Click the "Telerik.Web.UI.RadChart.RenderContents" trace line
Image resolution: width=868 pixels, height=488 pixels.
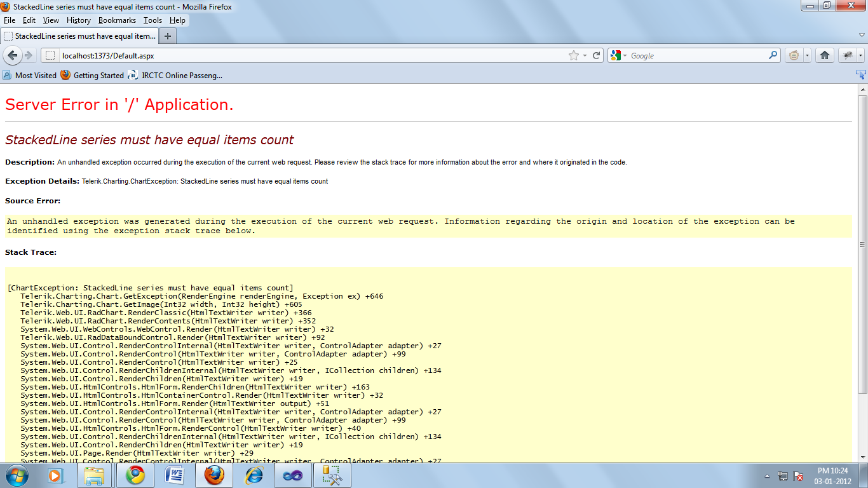click(x=168, y=321)
